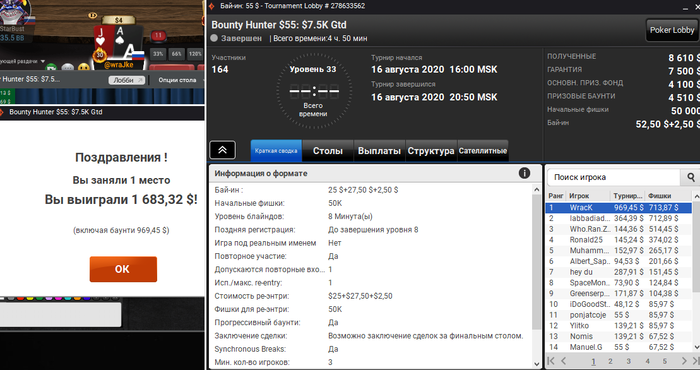Select the 66% bet size button

(177, 54)
